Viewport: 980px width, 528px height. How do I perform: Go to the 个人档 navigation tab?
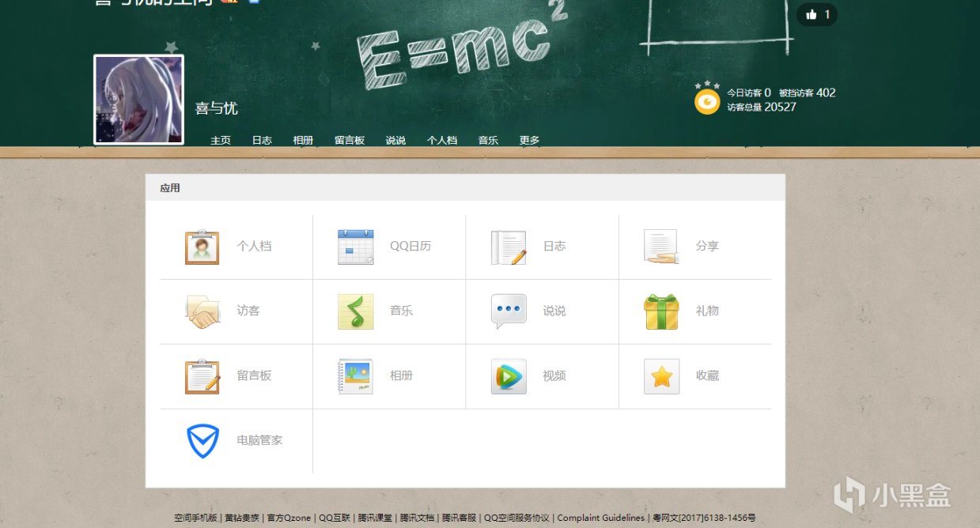click(442, 140)
